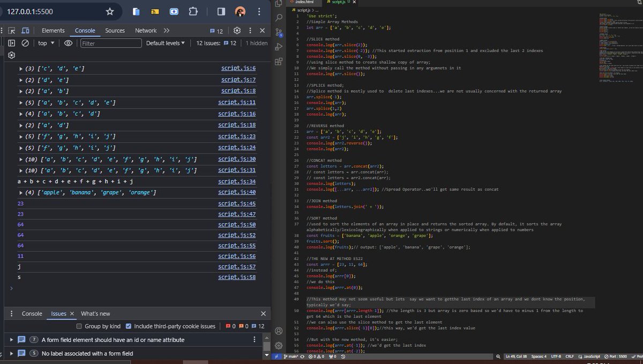Viewport: 643px width, 364px height.
Task: Focus the console Filter input field
Action: [110, 43]
